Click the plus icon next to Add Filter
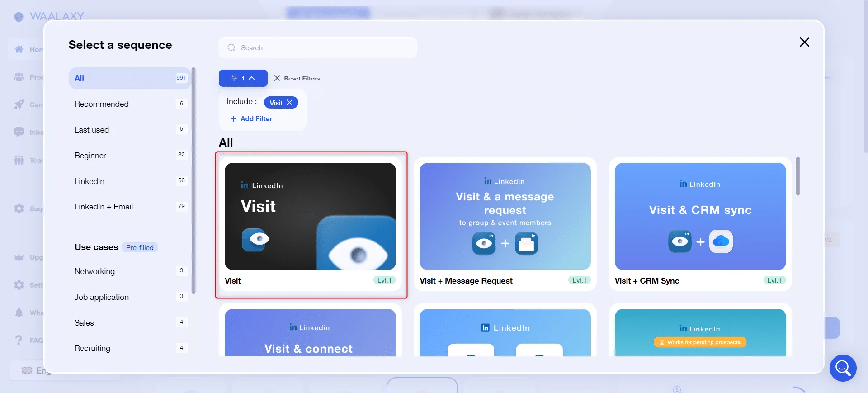868x393 pixels. click(233, 119)
